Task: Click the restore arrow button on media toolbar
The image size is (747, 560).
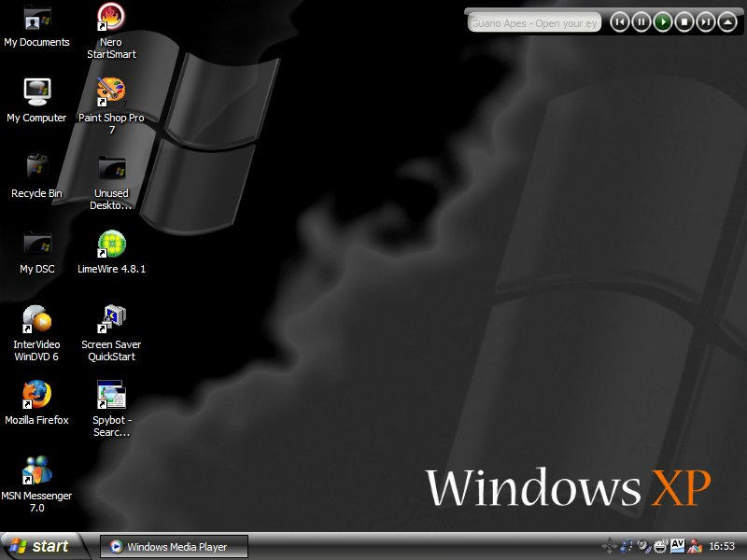Action: click(727, 21)
